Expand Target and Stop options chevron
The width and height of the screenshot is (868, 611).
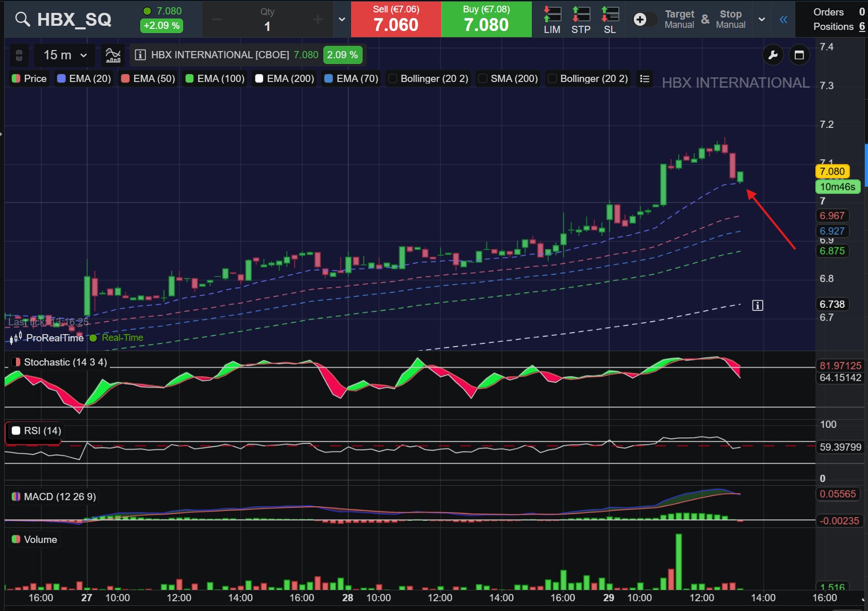[x=761, y=20]
